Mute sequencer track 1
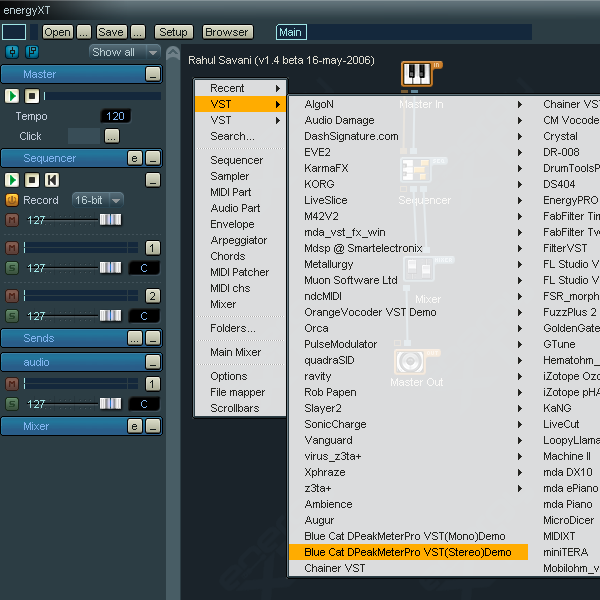The height and width of the screenshot is (600, 600). pyautogui.click(x=12, y=248)
